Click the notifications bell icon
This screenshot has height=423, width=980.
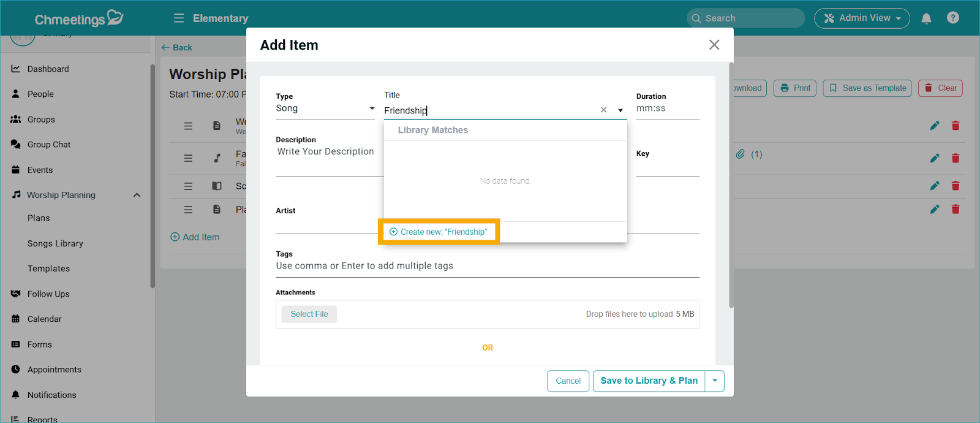click(x=926, y=18)
